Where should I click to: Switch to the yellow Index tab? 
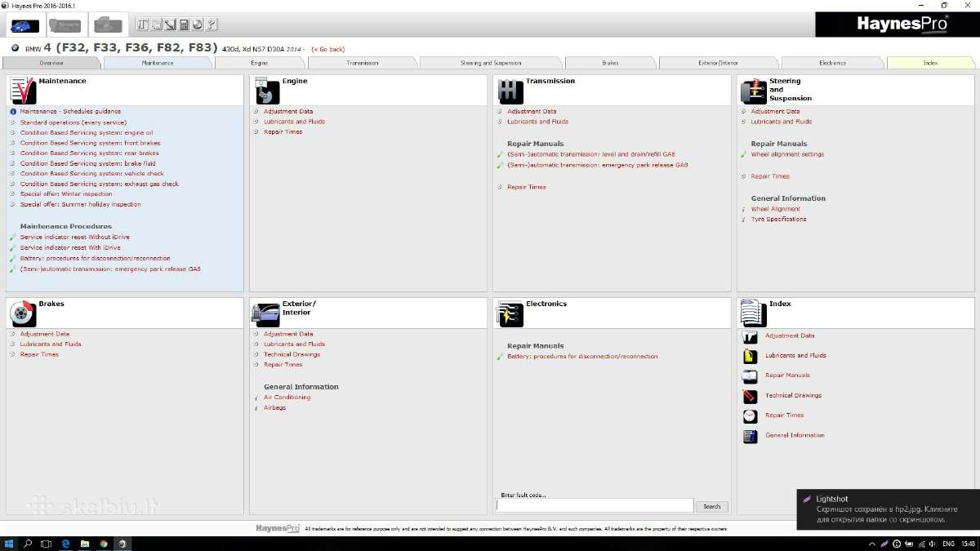tap(931, 63)
